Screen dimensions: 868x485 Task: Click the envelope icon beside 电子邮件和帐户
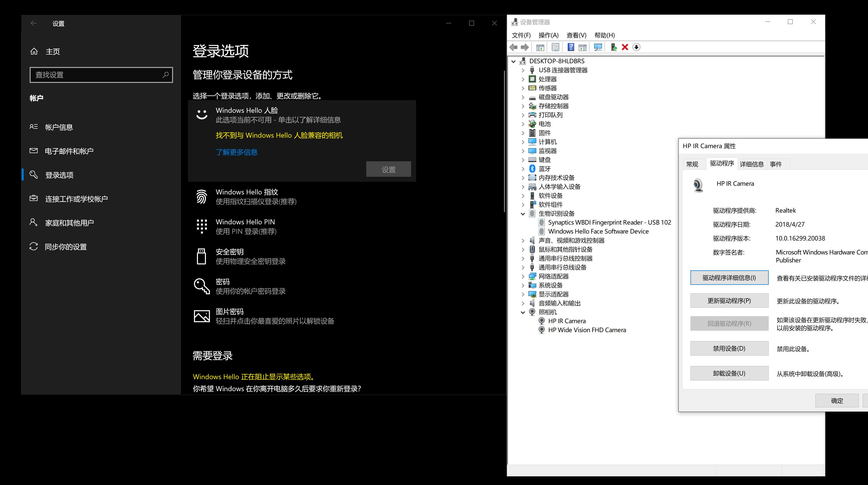click(34, 151)
